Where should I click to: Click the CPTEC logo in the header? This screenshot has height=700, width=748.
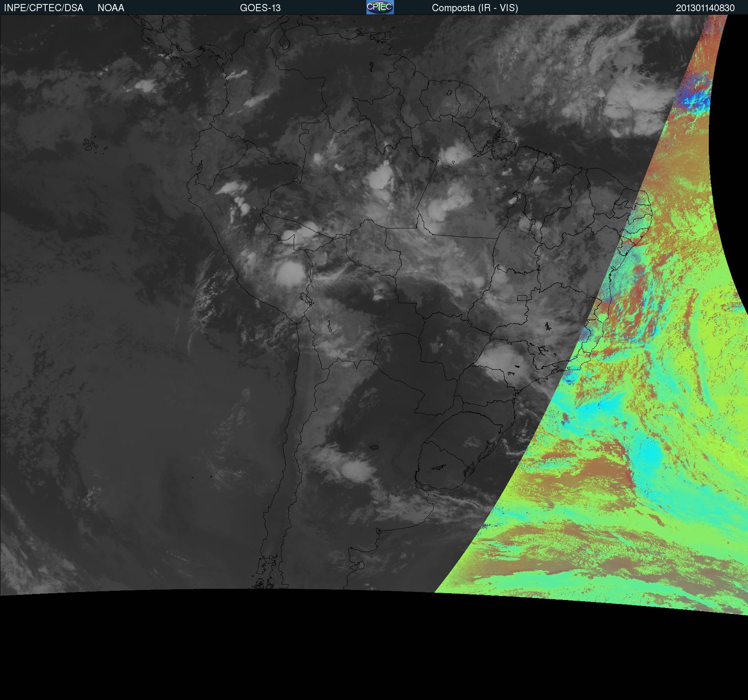pos(380,7)
